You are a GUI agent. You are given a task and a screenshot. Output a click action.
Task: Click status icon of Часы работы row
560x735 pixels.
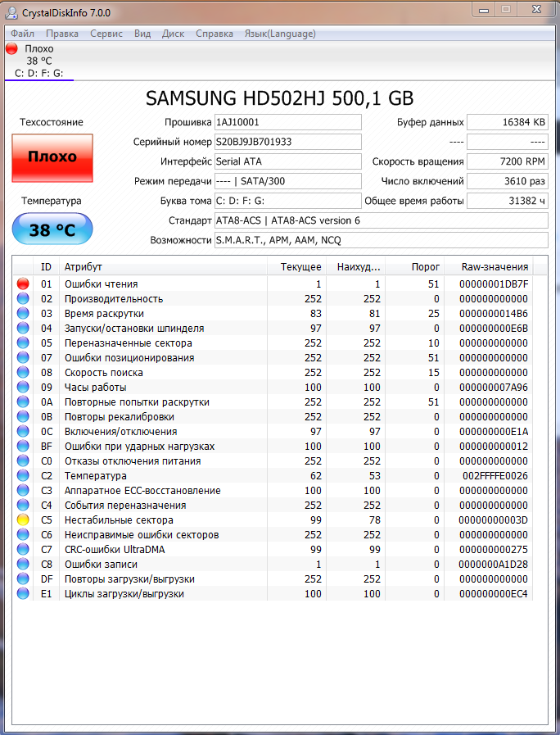(23, 388)
